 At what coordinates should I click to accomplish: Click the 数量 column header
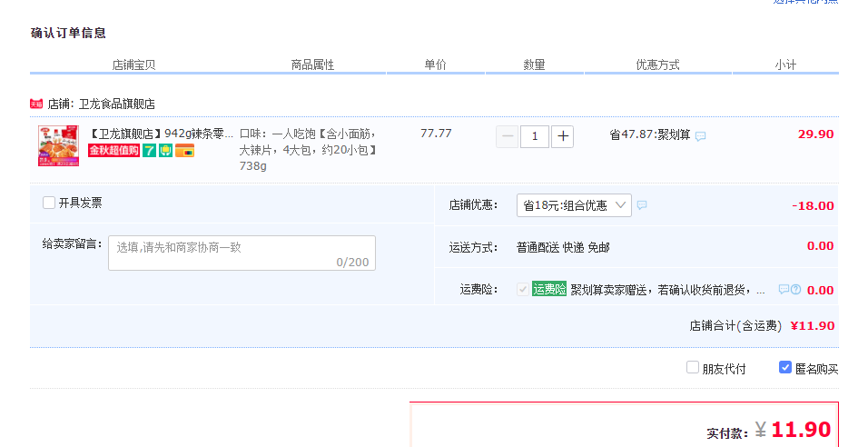pos(534,65)
